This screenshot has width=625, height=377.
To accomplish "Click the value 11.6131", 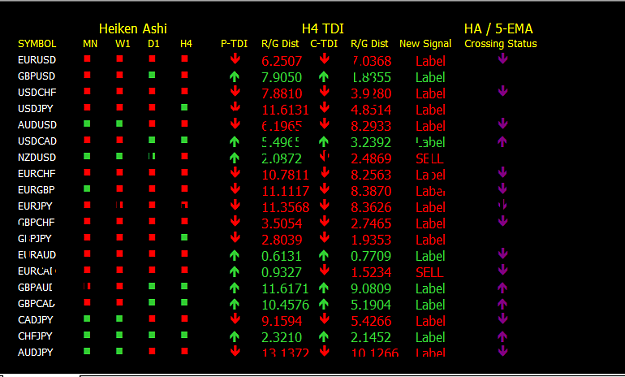I will (285, 110).
